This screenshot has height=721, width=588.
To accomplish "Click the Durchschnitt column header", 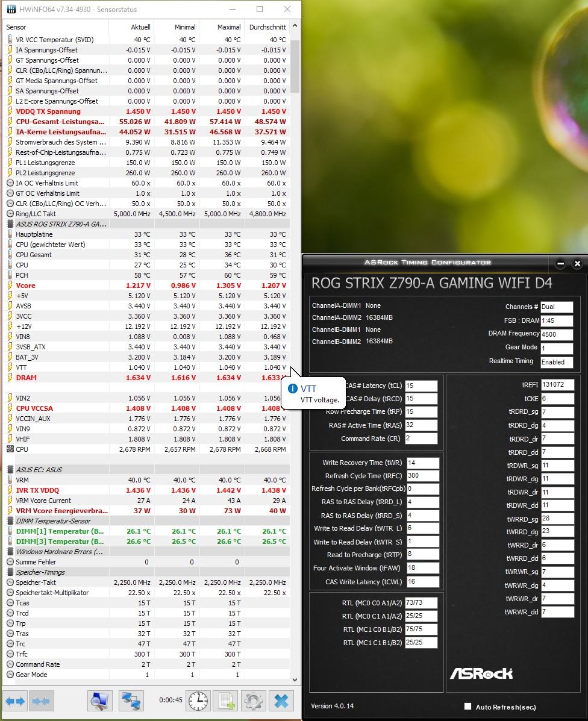I will point(267,27).
